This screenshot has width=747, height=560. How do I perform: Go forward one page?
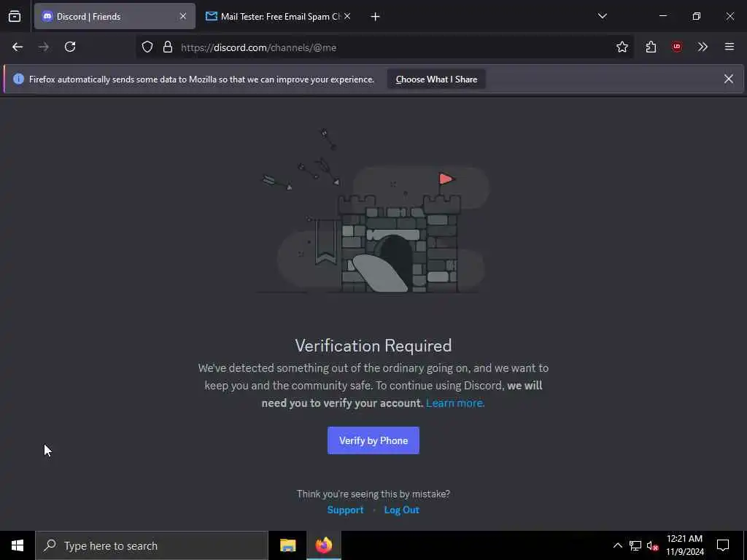(44, 47)
